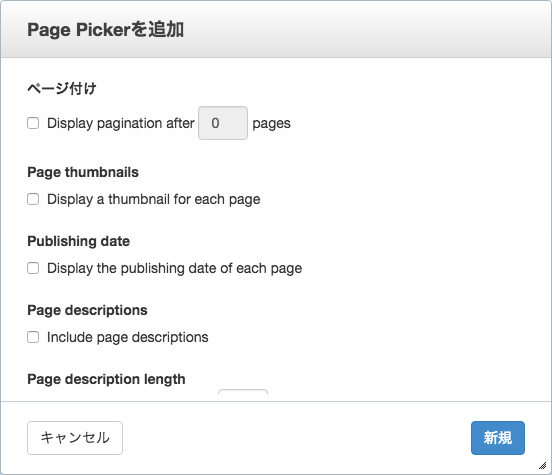Toggle the Include page descriptions checkbox
This screenshot has height=475, width=552.
pyautogui.click(x=33, y=337)
